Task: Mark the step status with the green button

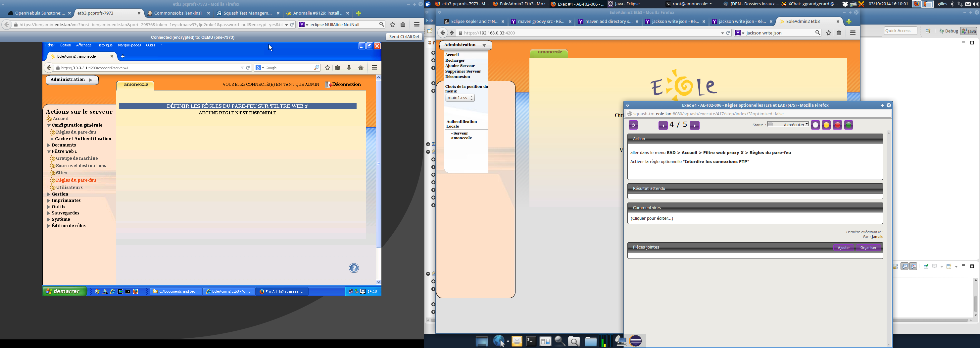Action: (848, 125)
